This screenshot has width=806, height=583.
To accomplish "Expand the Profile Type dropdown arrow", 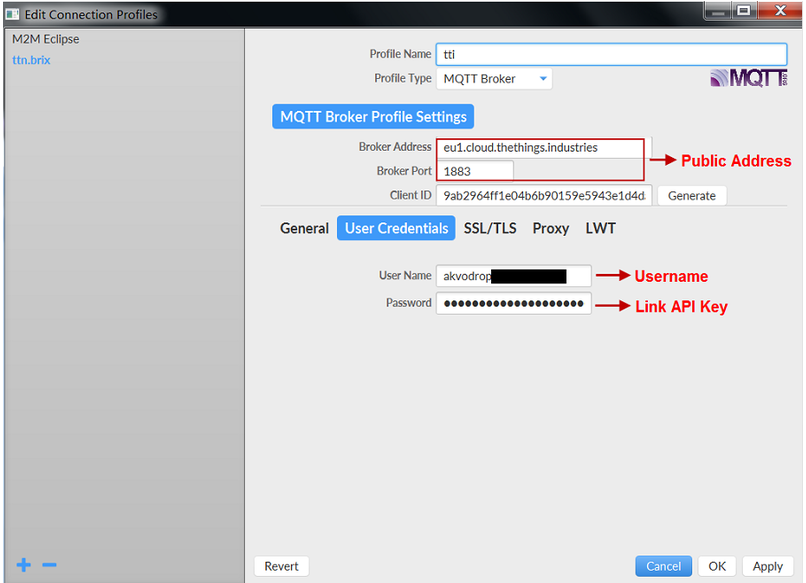I will point(543,79).
